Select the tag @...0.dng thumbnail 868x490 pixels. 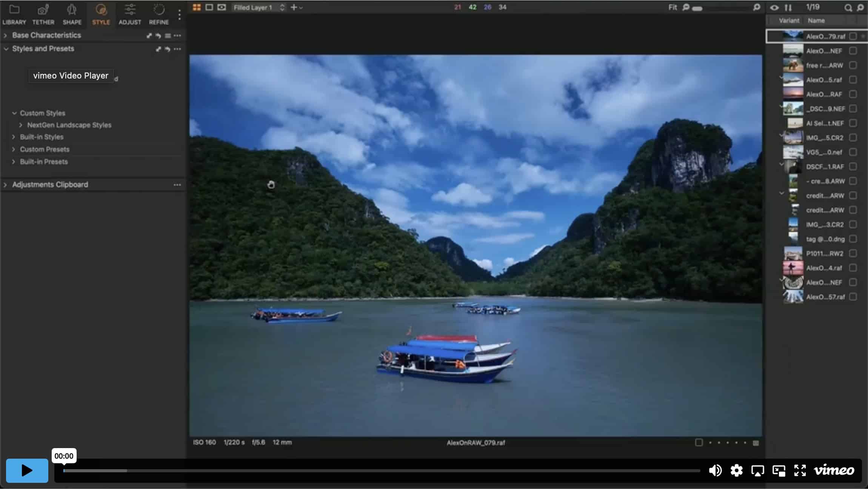pyautogui.click(x=793, y=239)
